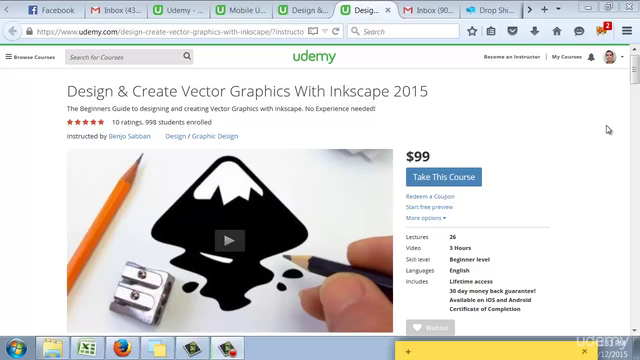Close the yellow sticky note bar
Screen dimensions: 640x360
584,351
